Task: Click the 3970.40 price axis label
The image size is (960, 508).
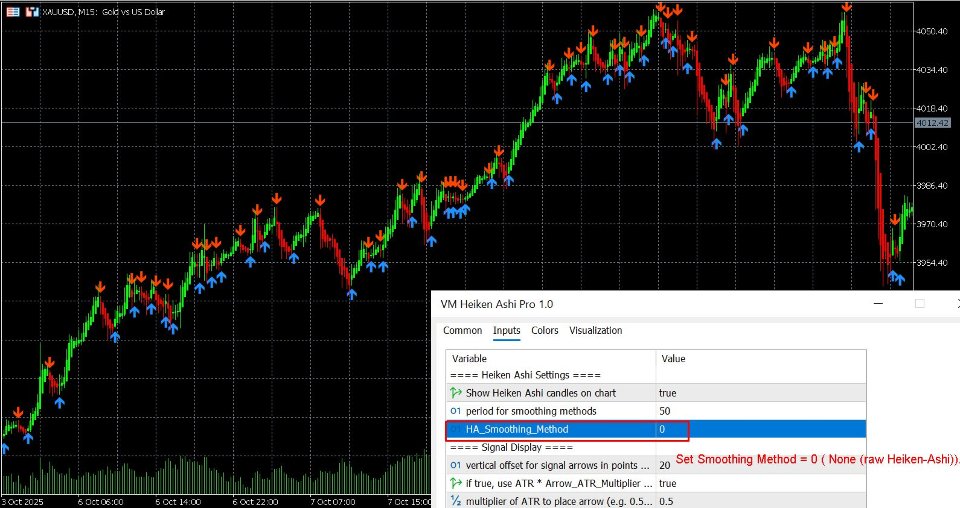Action: coord(932,224)
